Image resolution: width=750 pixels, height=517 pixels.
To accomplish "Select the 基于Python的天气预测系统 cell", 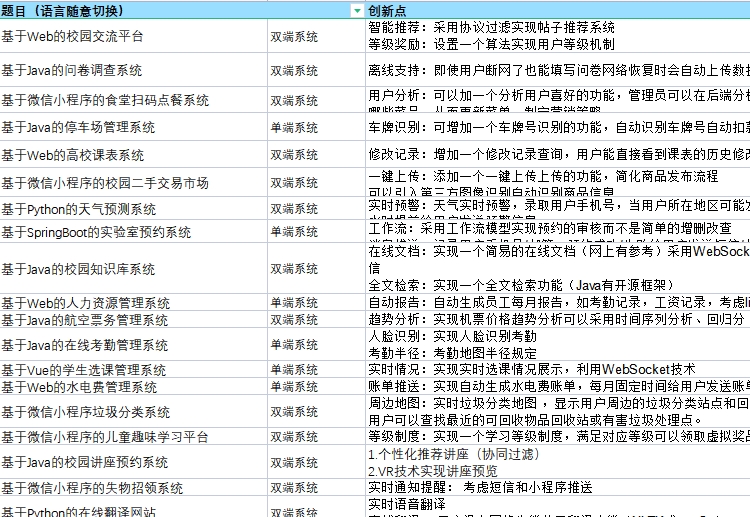I will click(132, 209).
